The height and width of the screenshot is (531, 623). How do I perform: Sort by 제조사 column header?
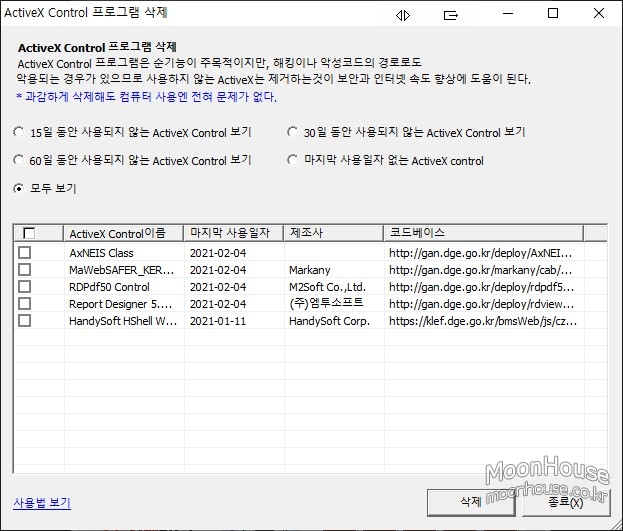tap(334, 233)
